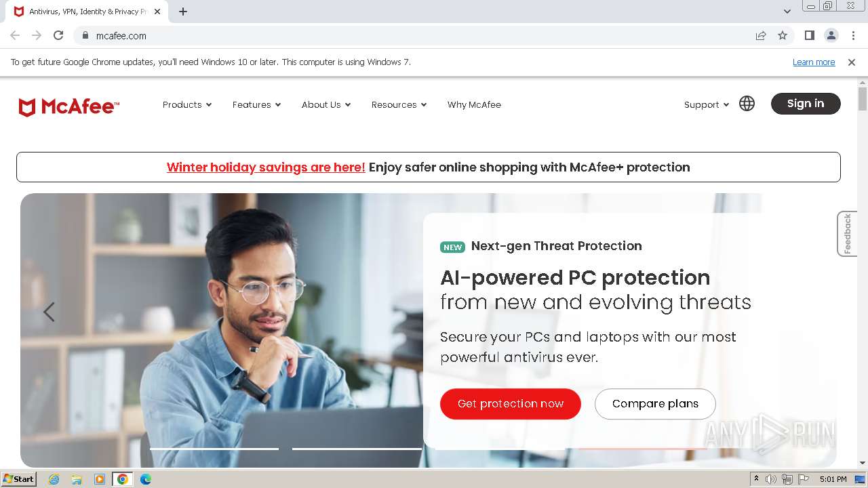Click the globe language selector icon

click(x=747, y=104)
